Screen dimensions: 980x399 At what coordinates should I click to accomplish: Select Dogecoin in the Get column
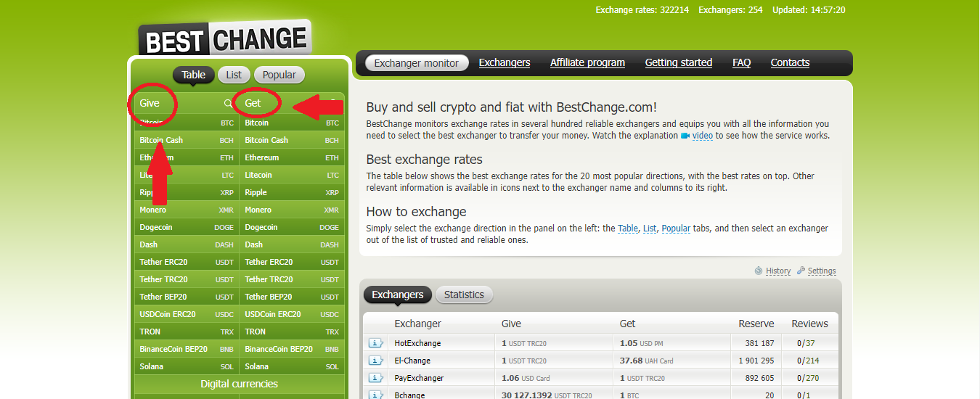pyautogui.click(x=261, y=227)
